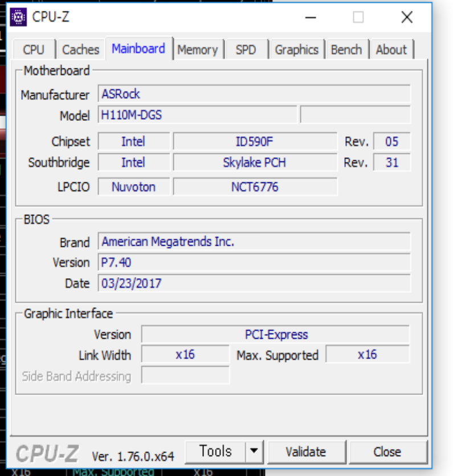The image size is (453, 476).
Task: Click the Manufacturer field showing ASRock
Action: pos(254,94)
